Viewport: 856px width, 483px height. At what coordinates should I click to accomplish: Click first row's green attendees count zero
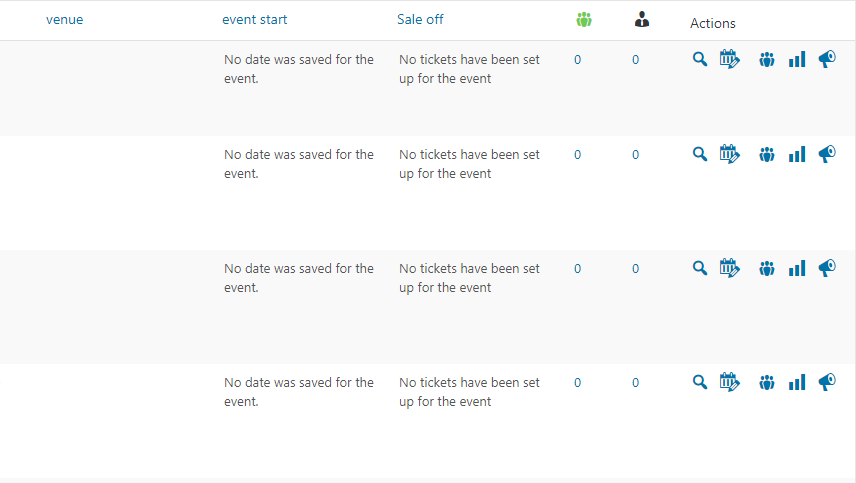click(578, 60)
